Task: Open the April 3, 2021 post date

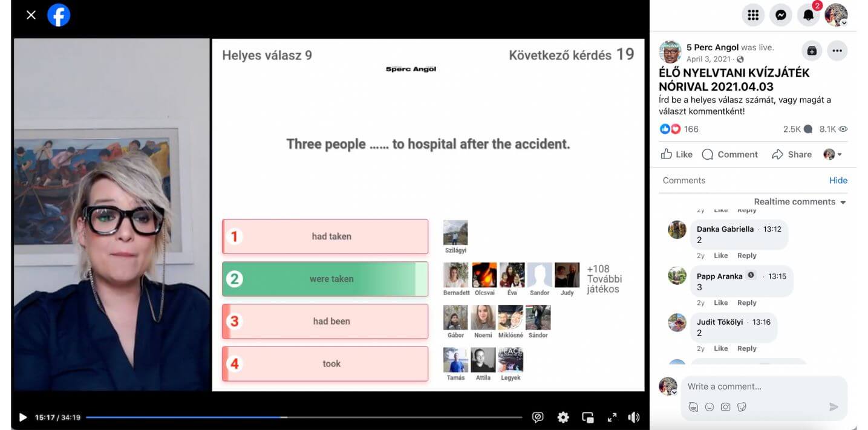Action: [x=708, y=59]
